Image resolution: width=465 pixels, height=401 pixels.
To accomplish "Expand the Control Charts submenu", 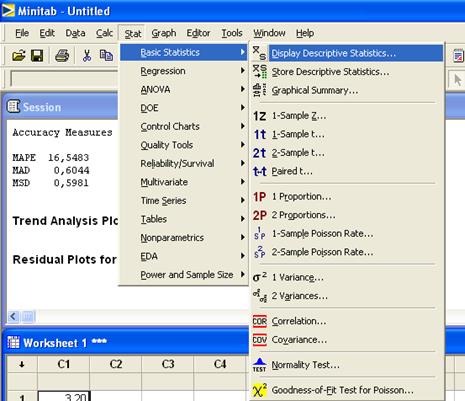I will [x=183, y=126].
